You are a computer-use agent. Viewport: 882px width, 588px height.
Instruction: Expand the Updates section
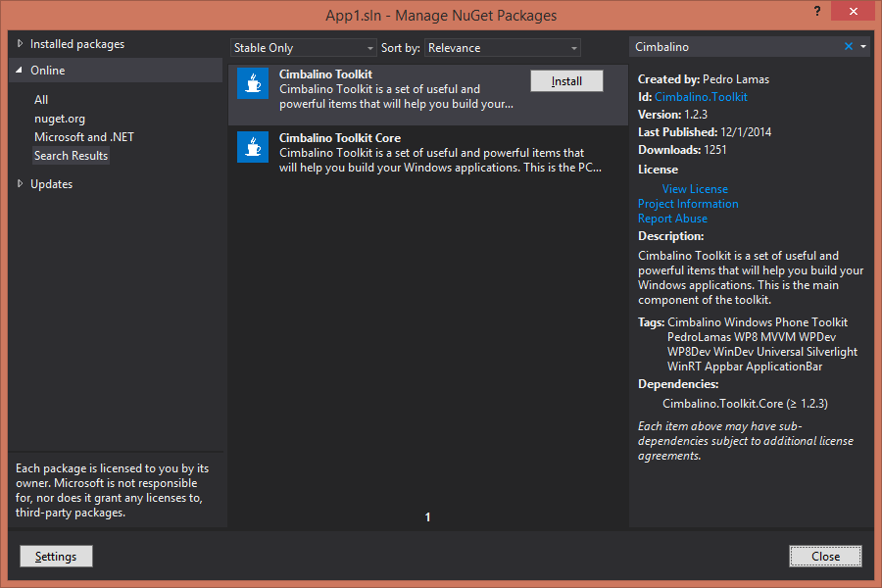point(21,184)
